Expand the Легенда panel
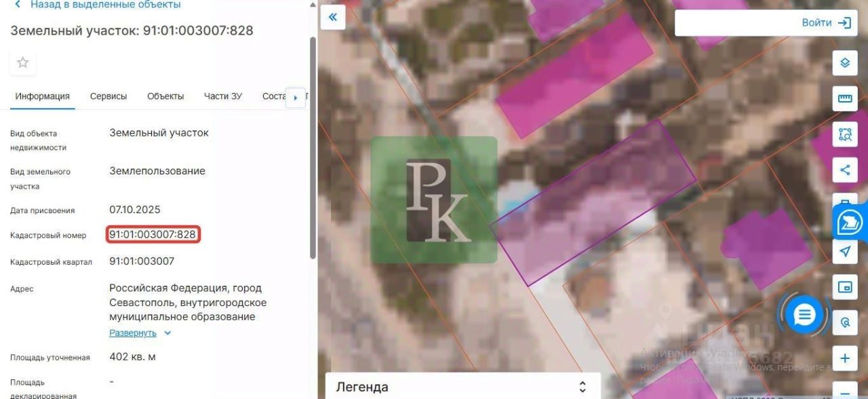Screen dimensions: 868x399 tap(463, 387)
